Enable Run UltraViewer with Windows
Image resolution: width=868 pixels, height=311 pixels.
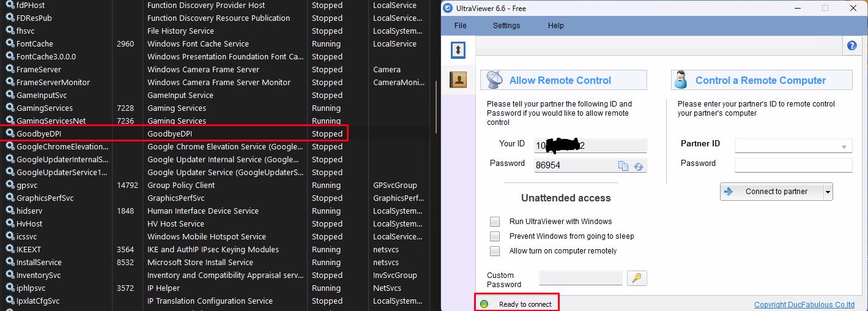point(495,222)
